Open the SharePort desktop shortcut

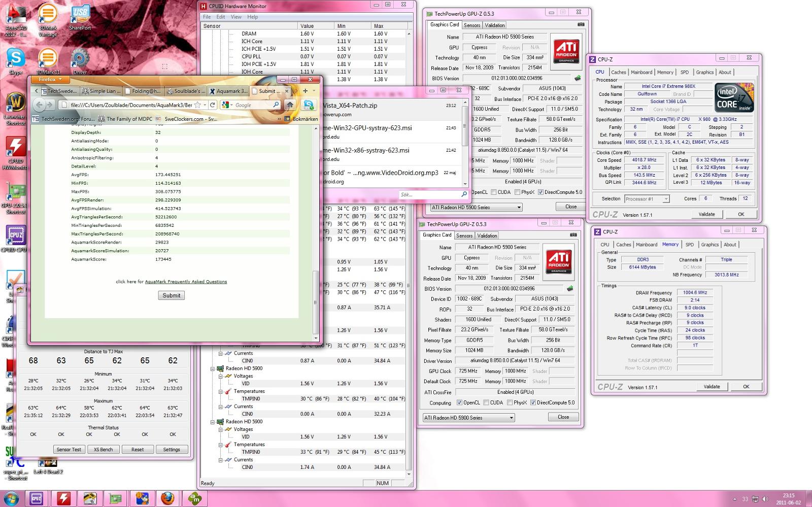80,18
